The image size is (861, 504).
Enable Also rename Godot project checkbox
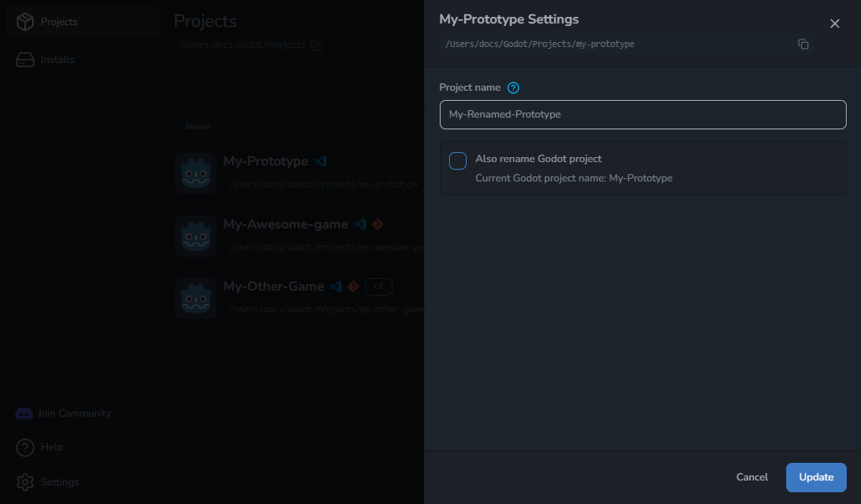[x=457, y=160]
